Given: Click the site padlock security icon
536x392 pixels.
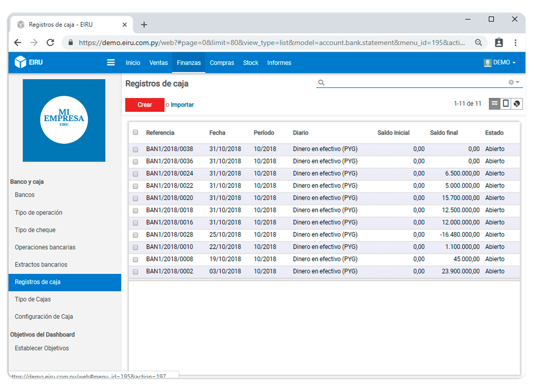Looking at the screenshot, I should [70, 42].
